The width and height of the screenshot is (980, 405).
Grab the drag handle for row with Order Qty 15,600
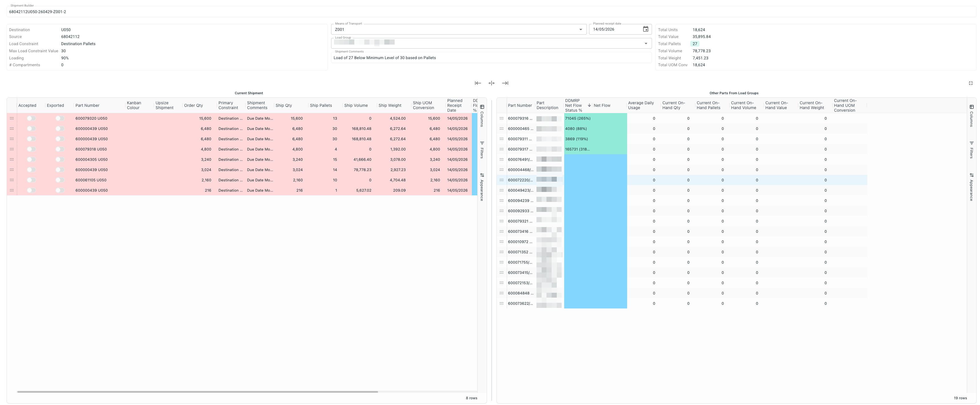[12, 119]
